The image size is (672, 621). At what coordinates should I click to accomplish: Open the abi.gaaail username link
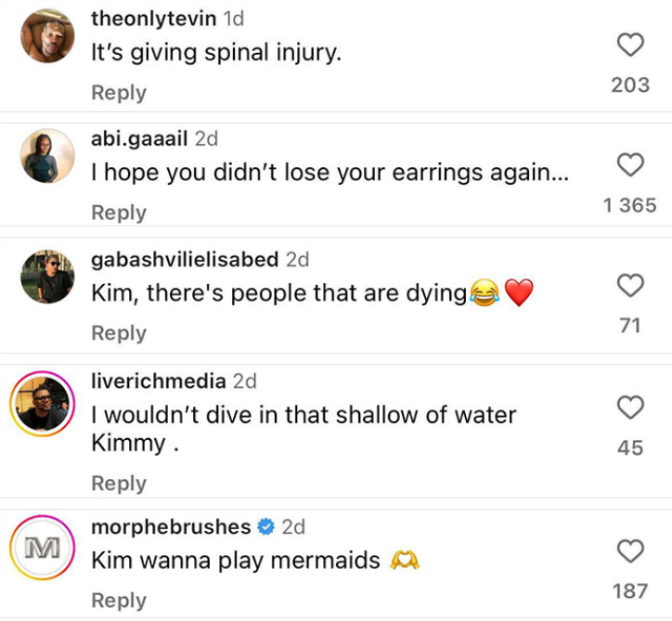click(139, 138)
